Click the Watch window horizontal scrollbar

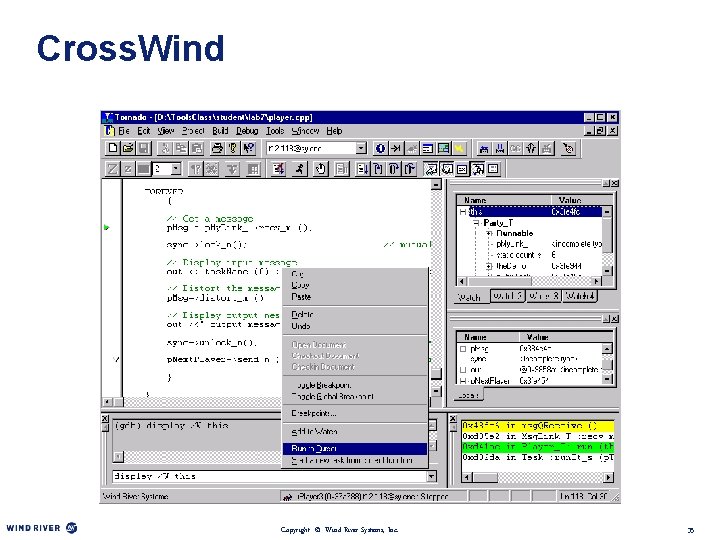point(529,281)
